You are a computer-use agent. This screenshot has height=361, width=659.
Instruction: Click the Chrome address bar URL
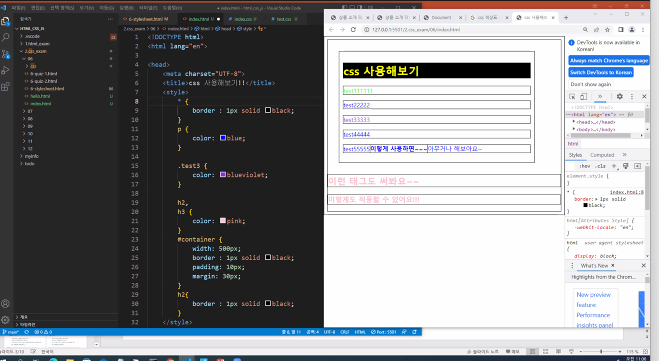(x=416, y=30)
